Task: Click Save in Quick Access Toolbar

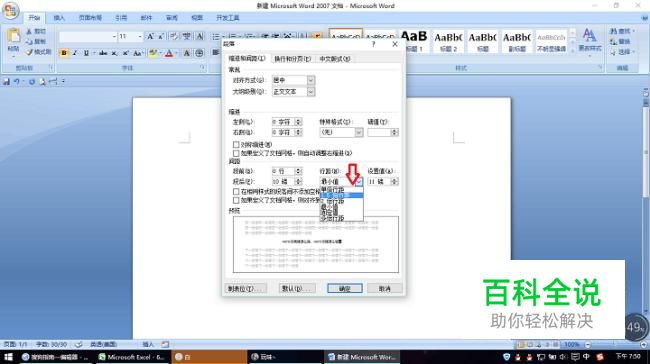Action: (6, 82)
